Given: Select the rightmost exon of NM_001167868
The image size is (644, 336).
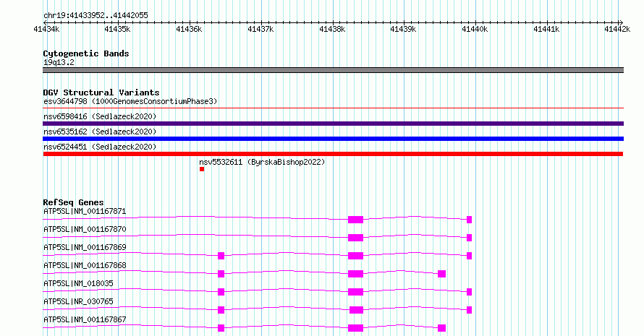Looking at the screenshot, I should pyautogui.click(x=442, y=274).
